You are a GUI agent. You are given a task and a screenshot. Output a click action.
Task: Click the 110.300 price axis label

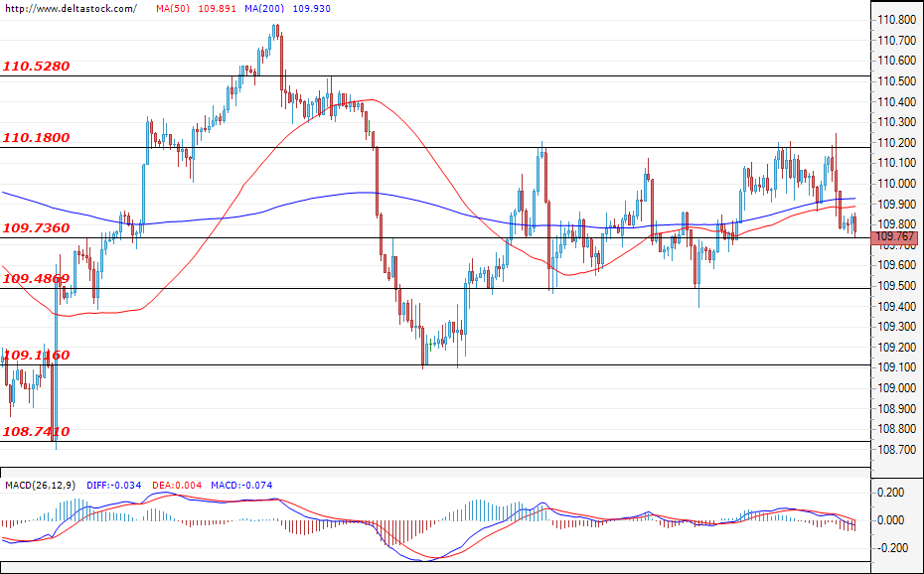coord(896,122)
